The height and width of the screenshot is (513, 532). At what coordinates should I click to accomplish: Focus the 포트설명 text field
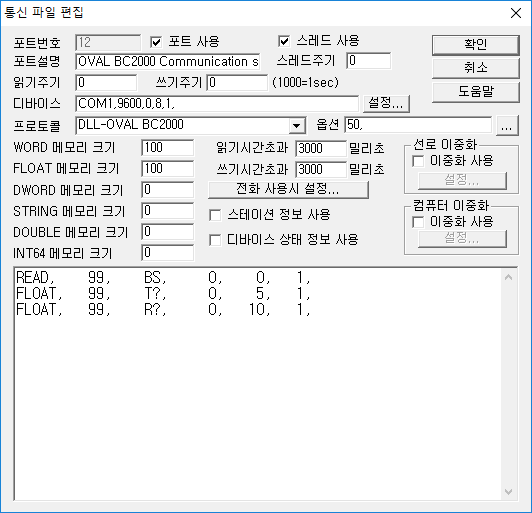pos(168,62)
